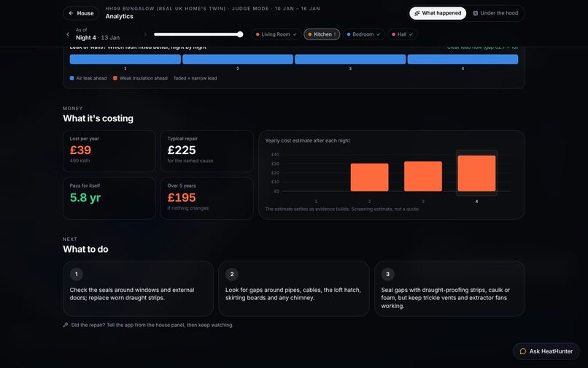
Task: Click the Kitchen chip exclamation mark
Action: click(335, 34)
